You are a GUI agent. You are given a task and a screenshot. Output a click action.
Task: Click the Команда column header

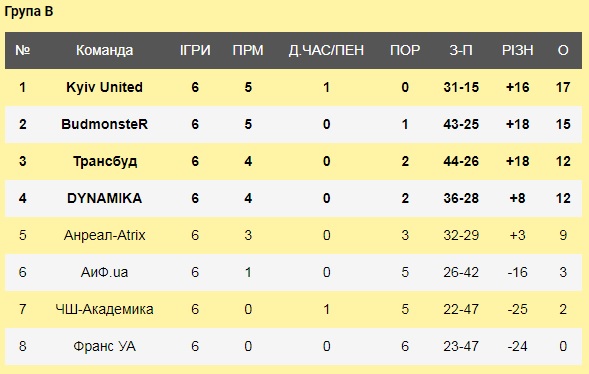tap(104, 50)
